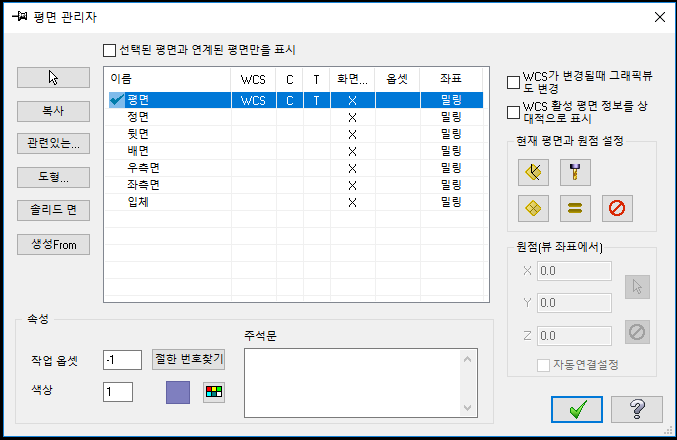Click the 솔리드 면 button
Image resolution: width=677 pixels, height=440 pixels.
coord(54,210)
